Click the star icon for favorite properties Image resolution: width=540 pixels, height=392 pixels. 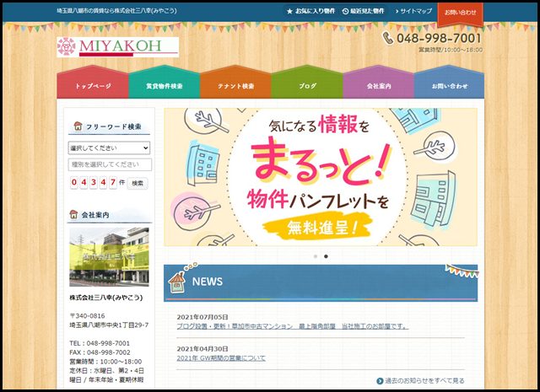(289, 11)
